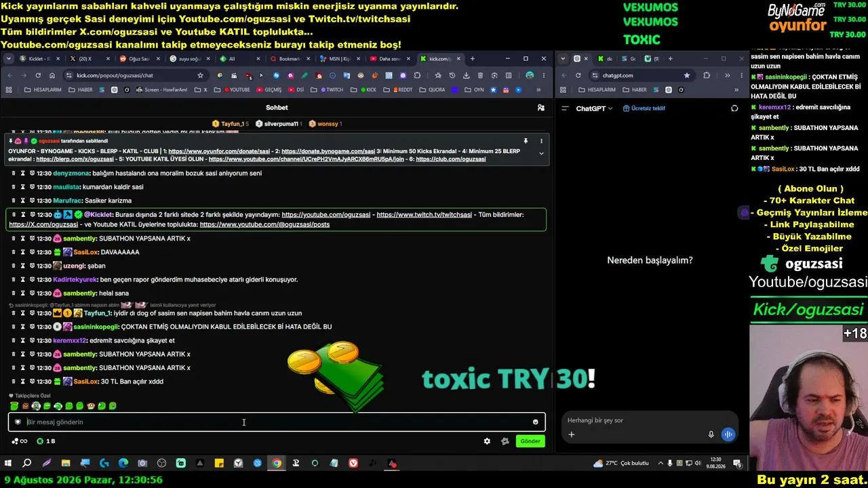This screenshot has height=488, width=868.
Task: Click chat username deryzmona
Action: (72, 174)
